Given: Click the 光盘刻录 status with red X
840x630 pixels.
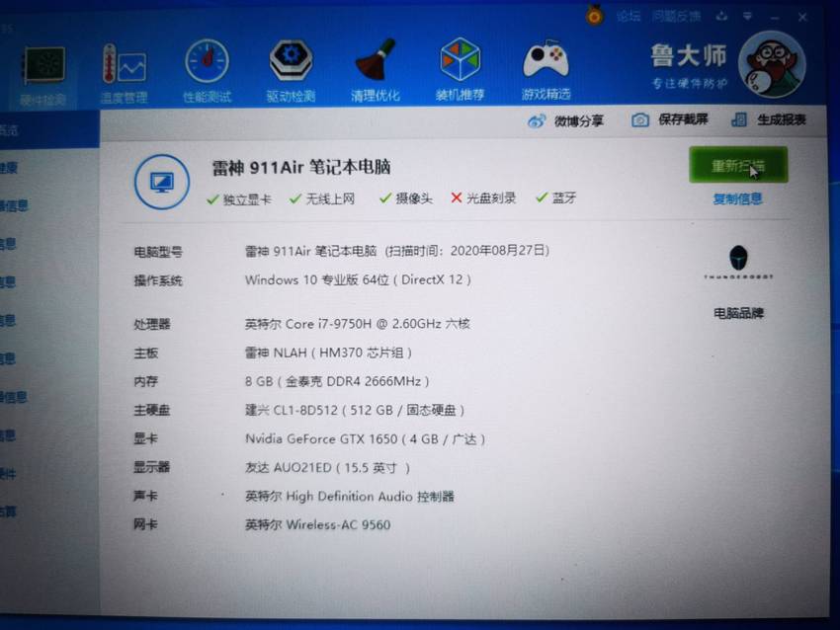Looking at the screenshot, I should 482,198.
